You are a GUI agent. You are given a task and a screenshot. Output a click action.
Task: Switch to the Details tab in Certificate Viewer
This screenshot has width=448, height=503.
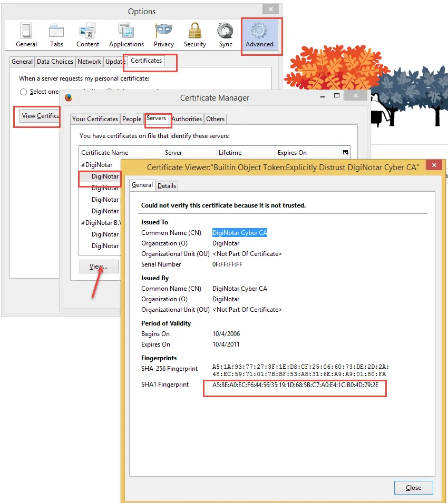point(167,186)
